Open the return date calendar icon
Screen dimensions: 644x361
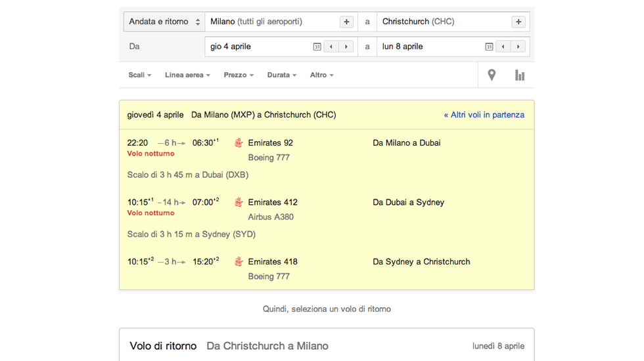tap(489, 47)
